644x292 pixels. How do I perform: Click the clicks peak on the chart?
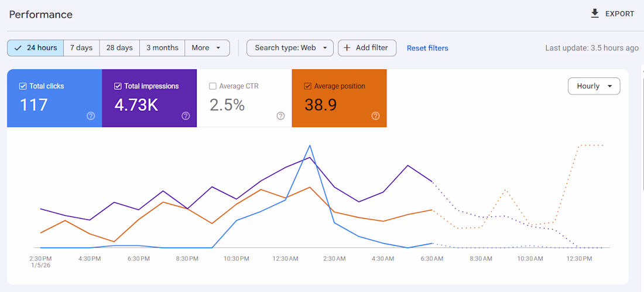tap(310, 145)
